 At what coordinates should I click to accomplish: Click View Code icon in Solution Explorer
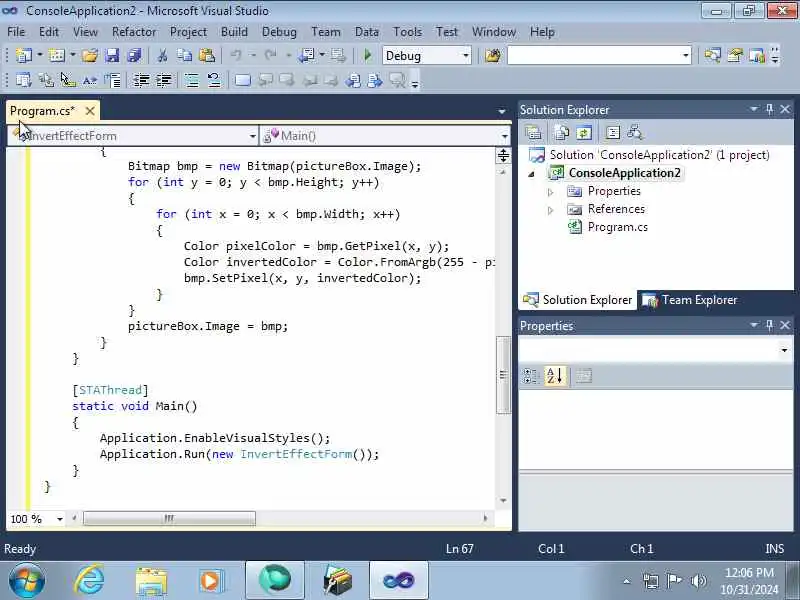[x=613, y=133]
